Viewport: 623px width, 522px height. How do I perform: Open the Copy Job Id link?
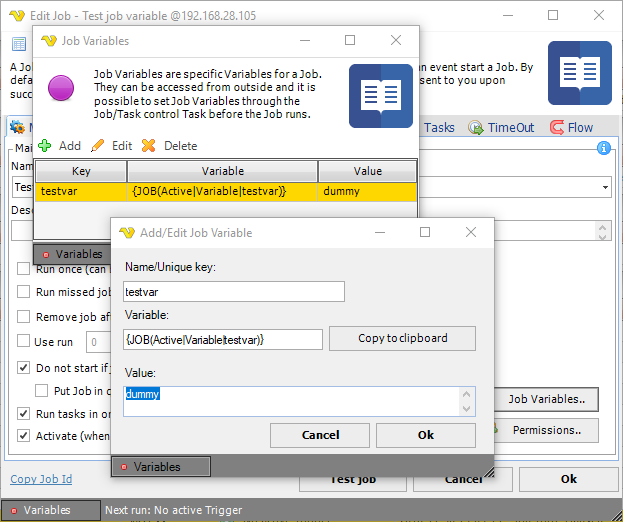pyautogui.click(x=41, y=480)
